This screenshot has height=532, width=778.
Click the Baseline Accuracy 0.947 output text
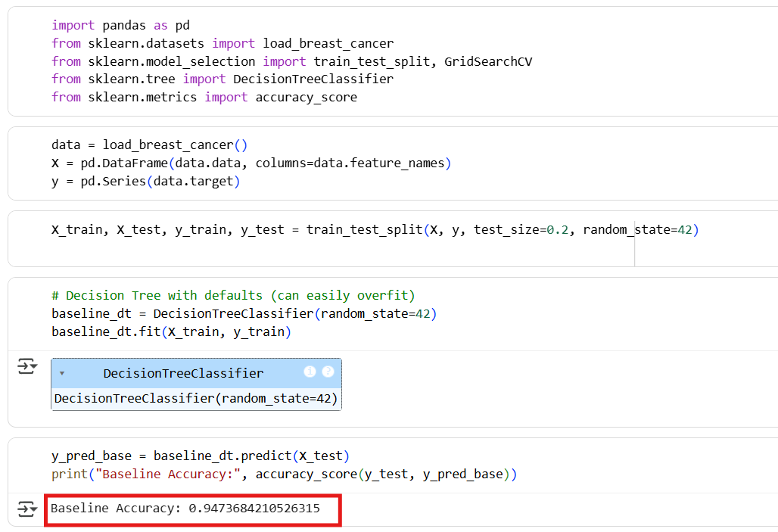point(185,509)
